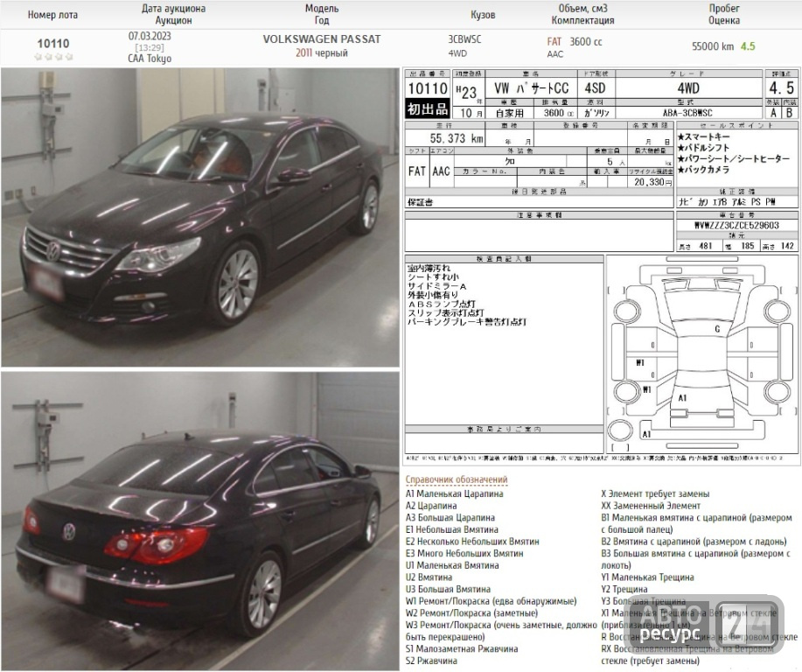
Task: Click the green 4.5 grade score
Action: (x=748, y=46)
